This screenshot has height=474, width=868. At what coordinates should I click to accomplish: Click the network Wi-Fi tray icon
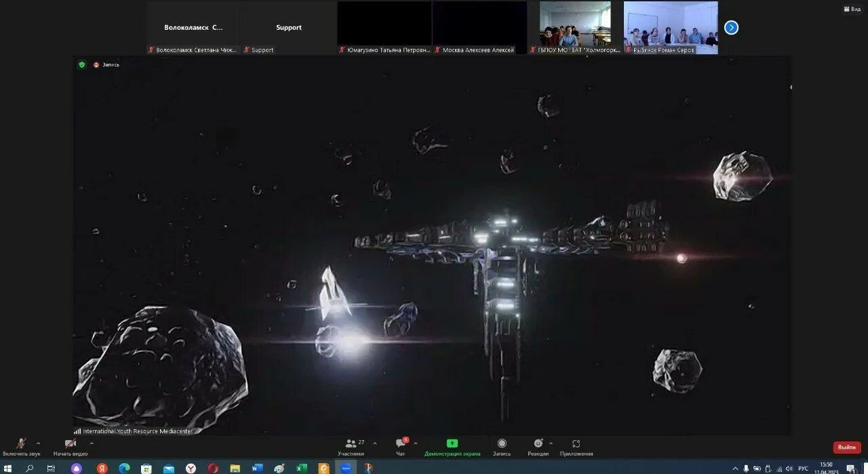[x=778, y=469]
